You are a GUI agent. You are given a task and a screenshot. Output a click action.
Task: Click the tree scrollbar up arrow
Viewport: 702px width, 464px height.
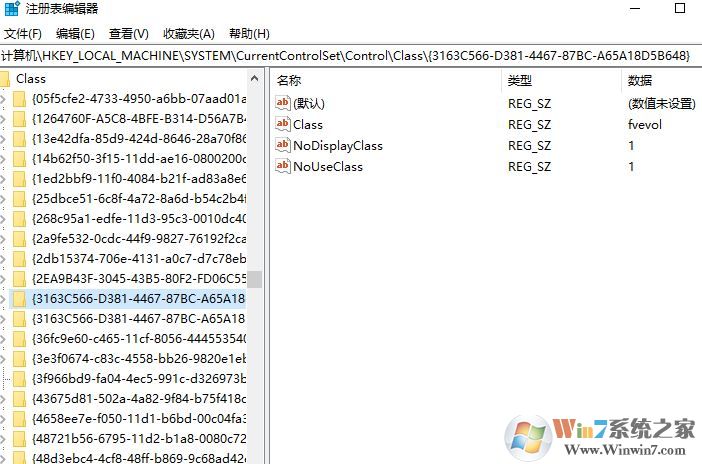255,79
